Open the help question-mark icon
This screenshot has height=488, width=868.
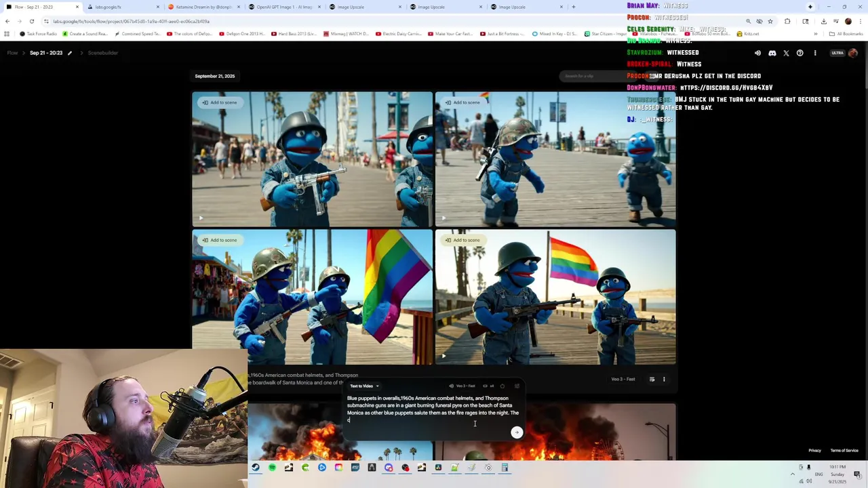(x=800, y=53)
